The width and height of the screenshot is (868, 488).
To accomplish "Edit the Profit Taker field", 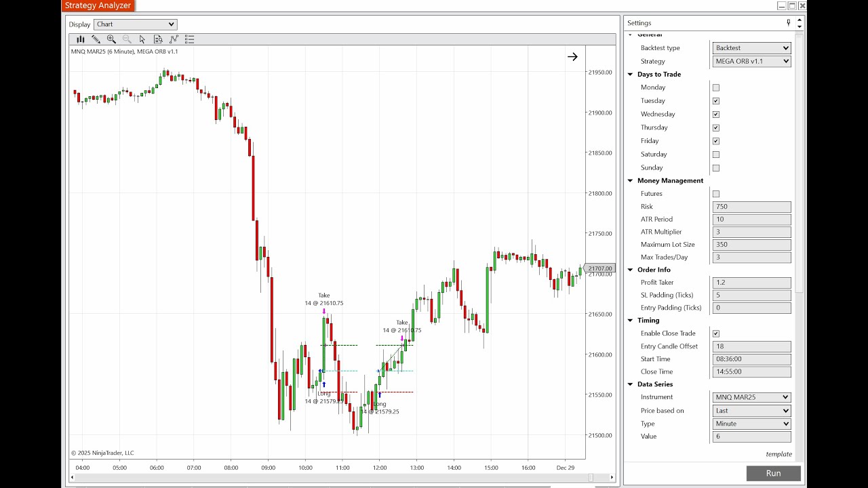I will pos(752,283).
